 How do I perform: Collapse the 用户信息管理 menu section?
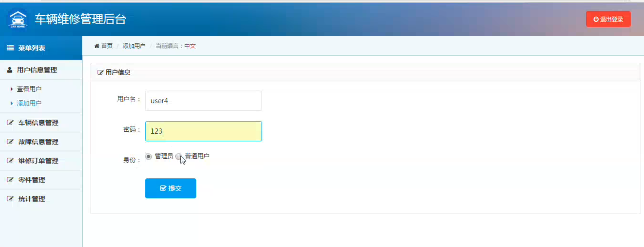[x=41, y=70]
